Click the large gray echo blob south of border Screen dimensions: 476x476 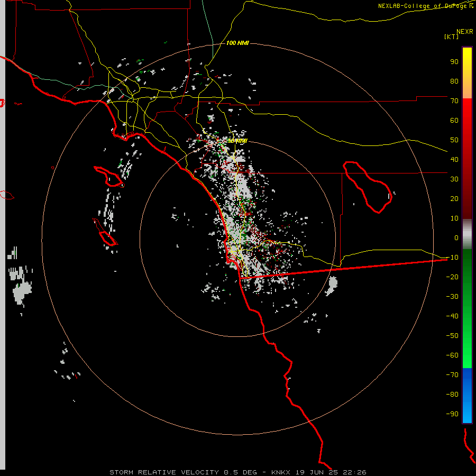click(332, 286)
